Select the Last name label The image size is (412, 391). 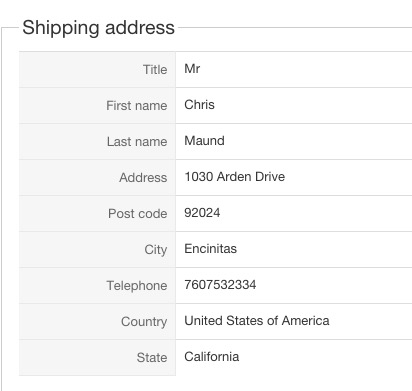tap(137, 141)
